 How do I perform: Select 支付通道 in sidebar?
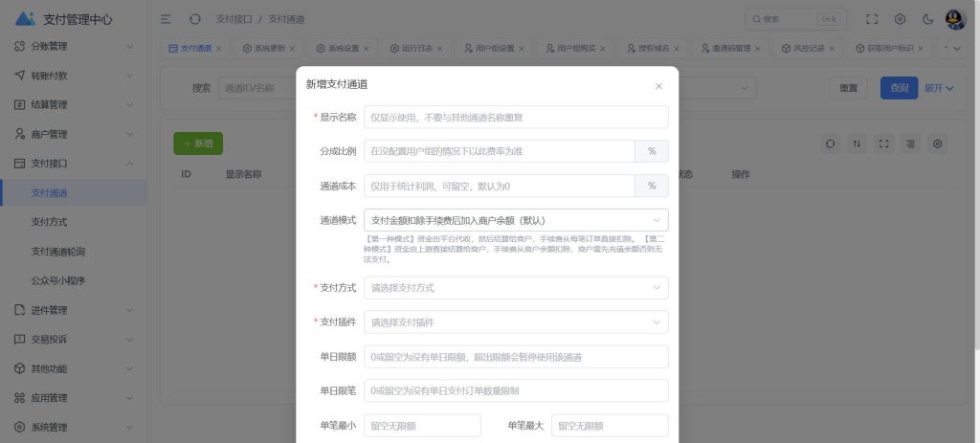point(74,193)
